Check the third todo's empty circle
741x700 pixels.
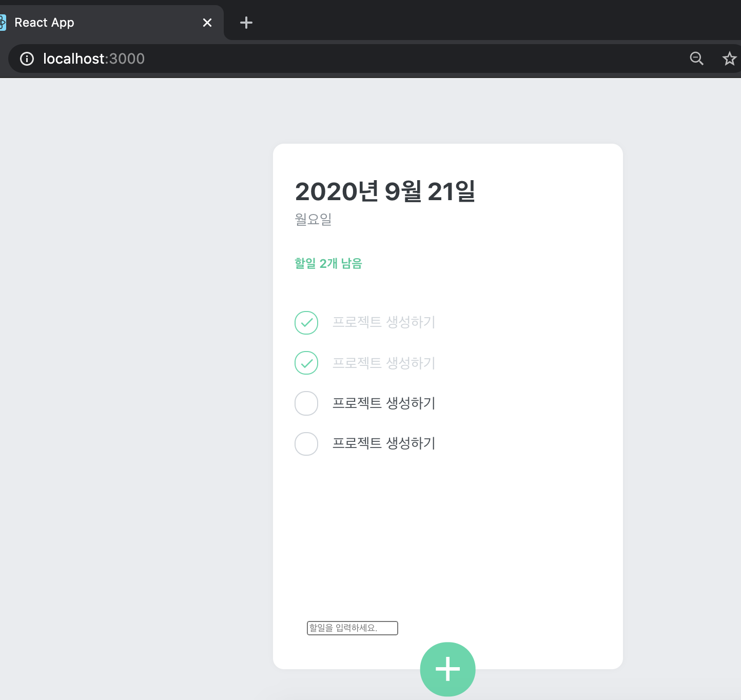pos(306,403)
